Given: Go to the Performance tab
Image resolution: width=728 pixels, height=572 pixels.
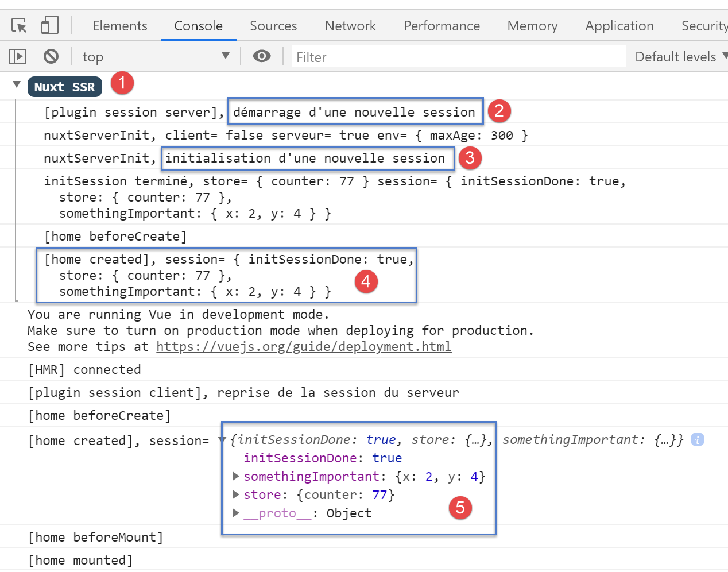Looking at the screenshot, I should pos(442,26).
